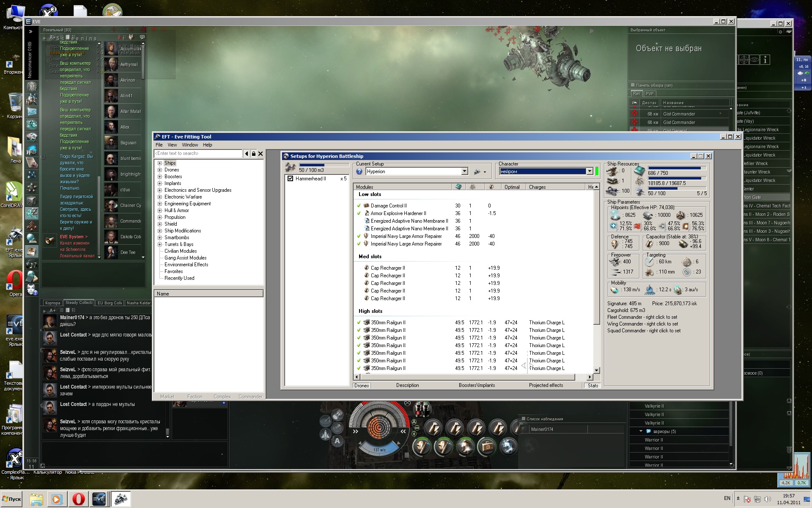812x508 pixels.
Task: Click the CPU column header icon in Modules
Action: [x=458, y=187]
